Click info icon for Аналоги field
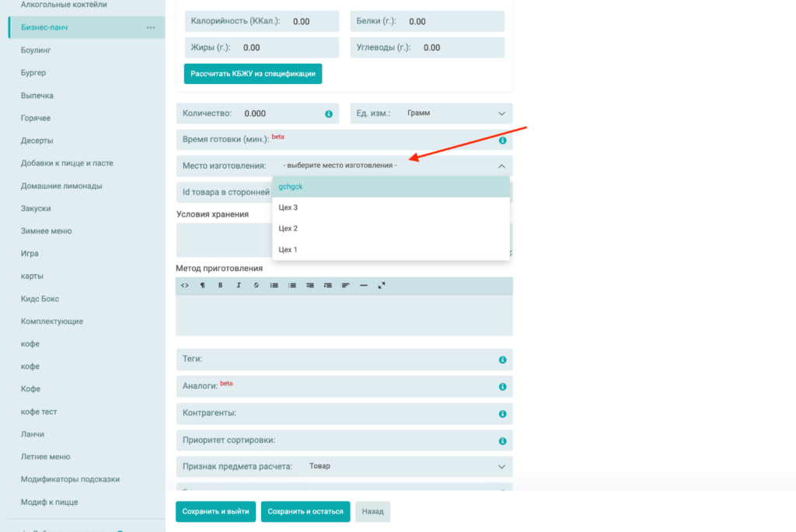 (x=503, y=387)
